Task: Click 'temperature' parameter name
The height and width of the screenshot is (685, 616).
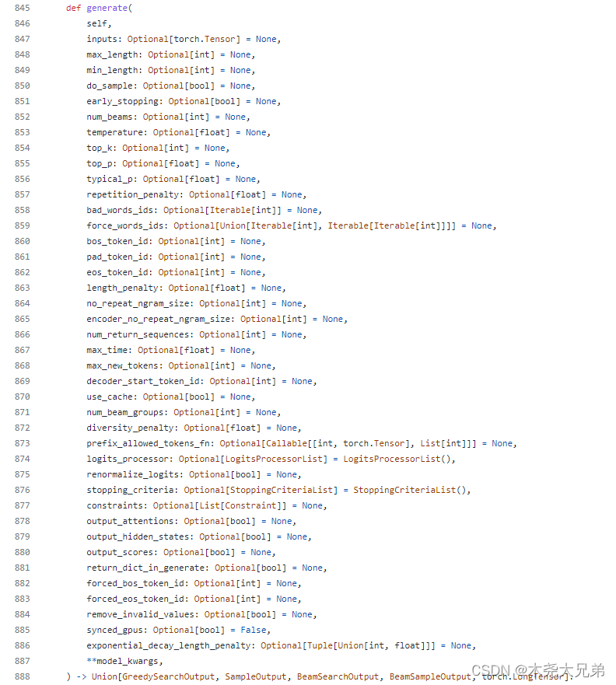Action: (x=114, y=132)
